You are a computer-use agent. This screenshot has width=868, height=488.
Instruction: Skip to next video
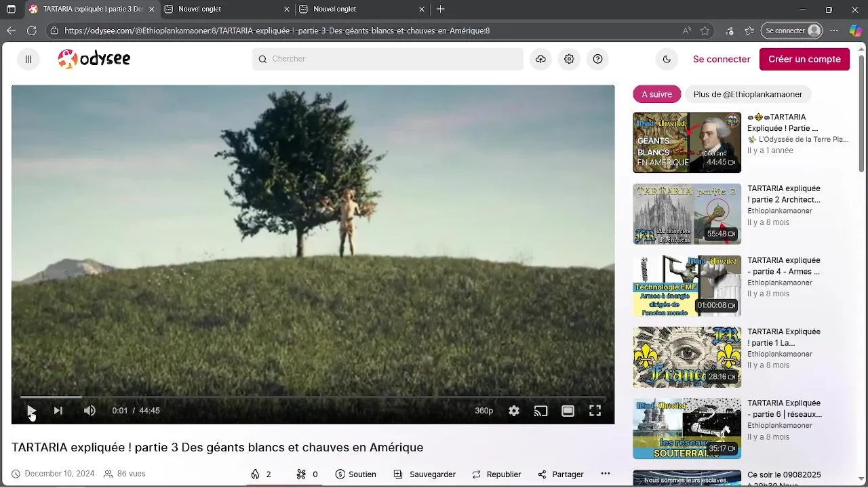click(58, 411)
